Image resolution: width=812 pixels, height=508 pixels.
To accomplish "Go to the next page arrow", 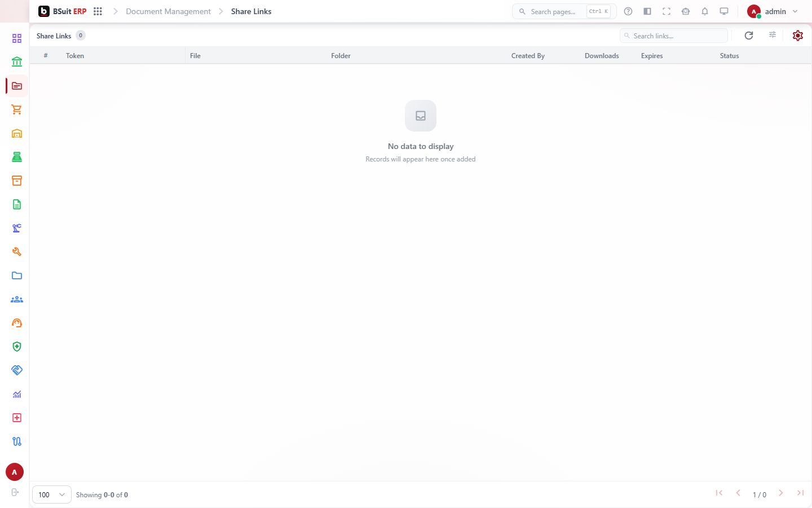I will point(781,493).
